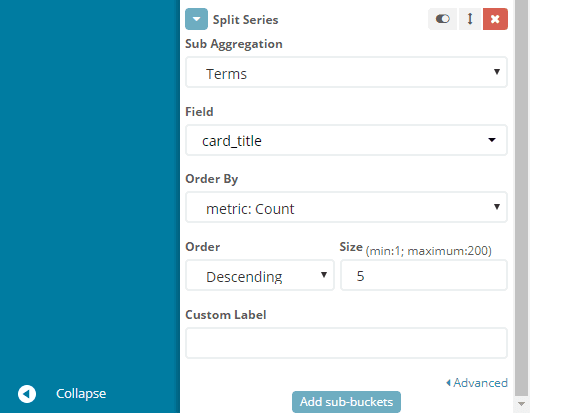Click the Collapse text in sidebar
This screenshot has height=413, width=565.
tap(81, 394)
